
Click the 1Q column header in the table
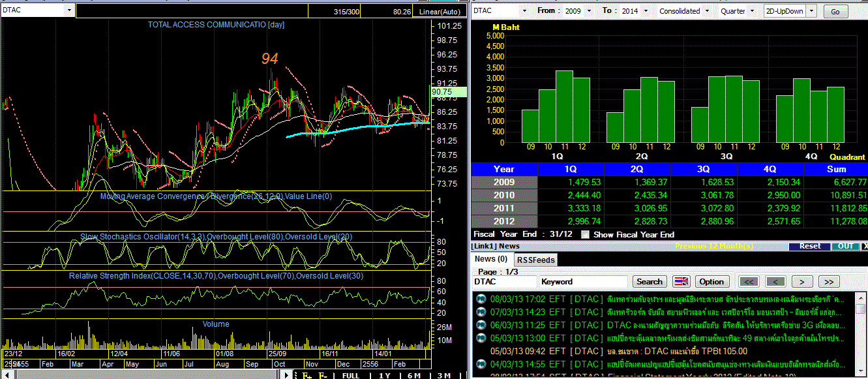click(x=571, y=169)
